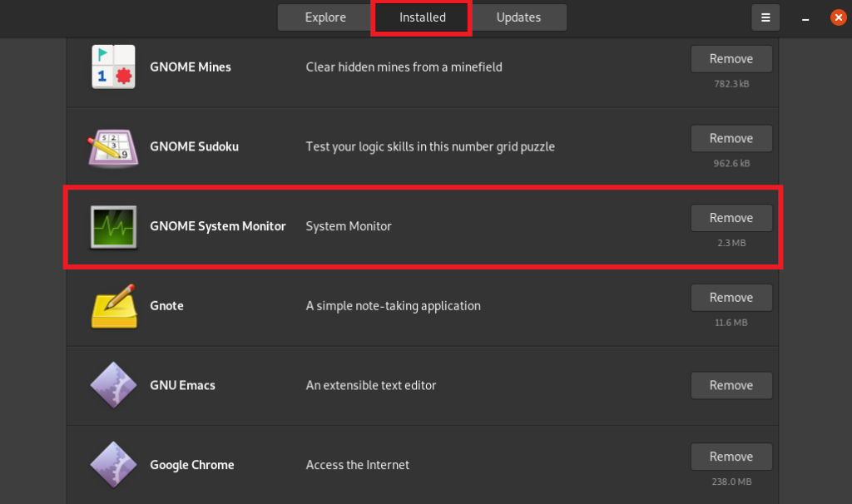Click the 962.6 kB size label
The width and height of the screenshot is (852, 504).
[x=731, y=164]
